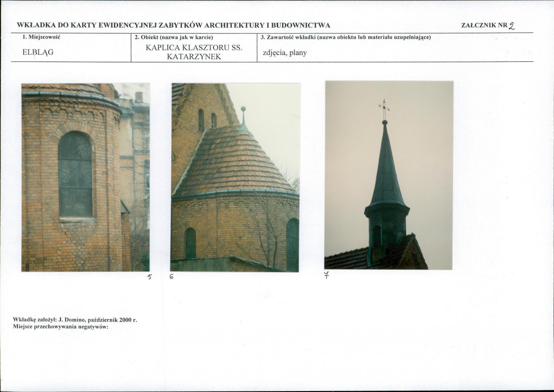Viewport: 554px width, 392px height.
Task: Click the KAPLICA KLASZTORU SS. KATARZYNEK field
Action: (194, 52)
